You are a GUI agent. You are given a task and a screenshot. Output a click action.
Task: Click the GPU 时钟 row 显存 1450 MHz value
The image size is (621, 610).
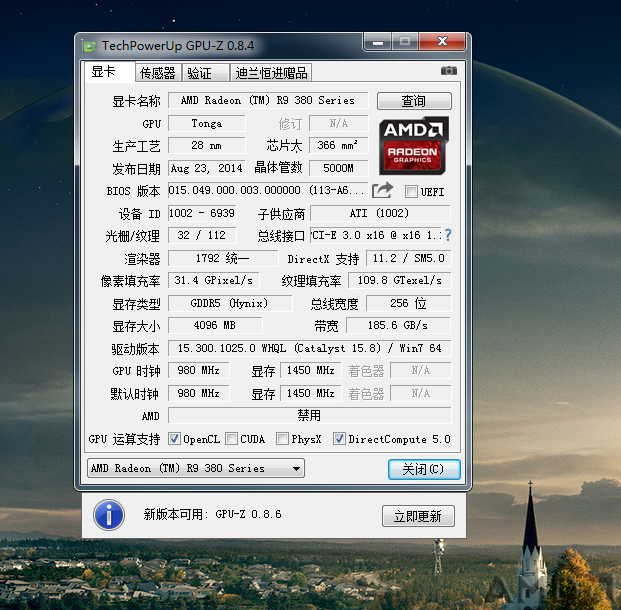click(311, 370)
